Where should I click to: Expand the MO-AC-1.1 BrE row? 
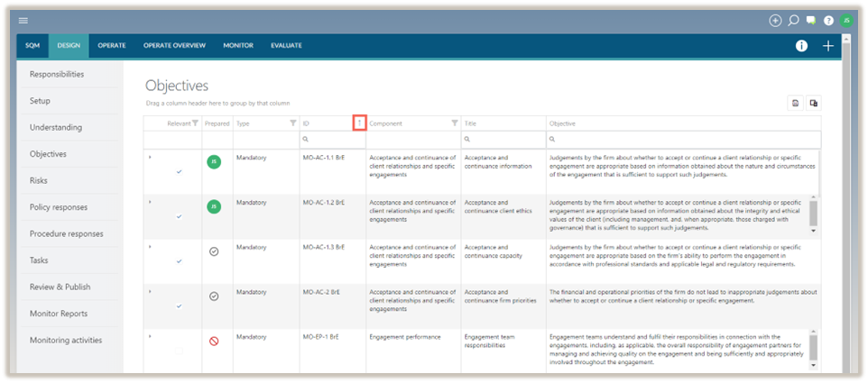(x=150, y=158)
